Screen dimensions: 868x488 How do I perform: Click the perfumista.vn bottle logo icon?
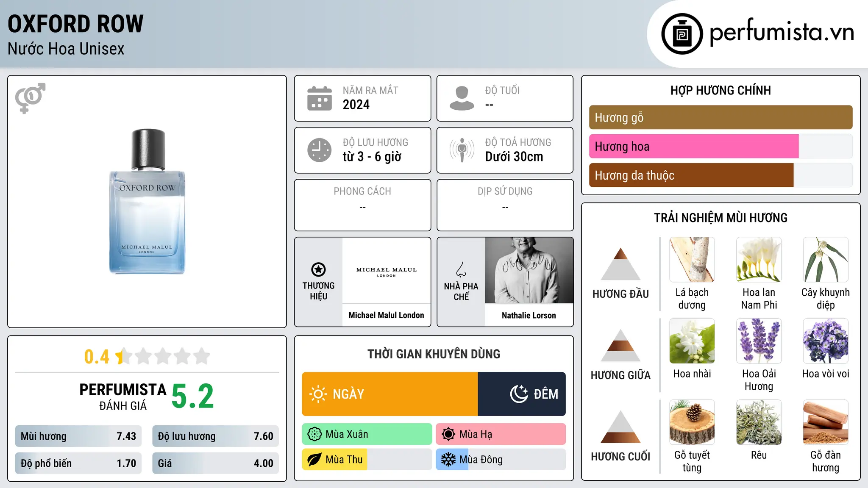pyautogui.click(x=682, y=34)
